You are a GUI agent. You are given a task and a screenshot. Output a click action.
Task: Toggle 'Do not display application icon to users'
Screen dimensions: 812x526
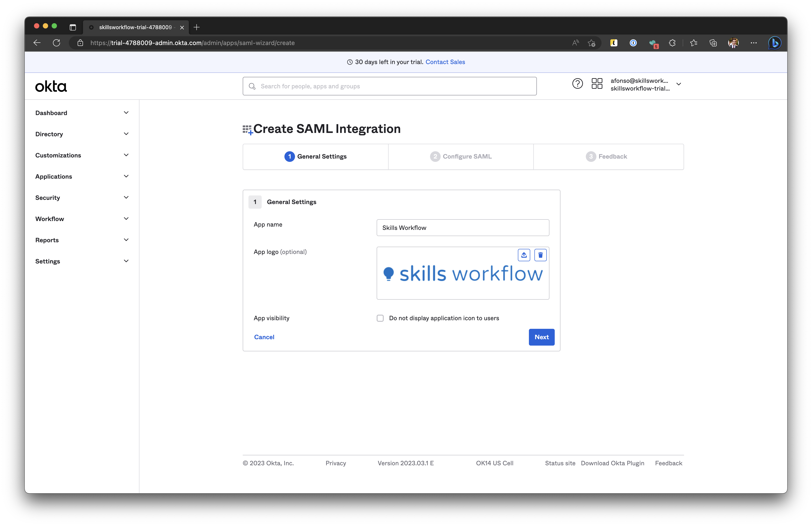pos(380,318)
